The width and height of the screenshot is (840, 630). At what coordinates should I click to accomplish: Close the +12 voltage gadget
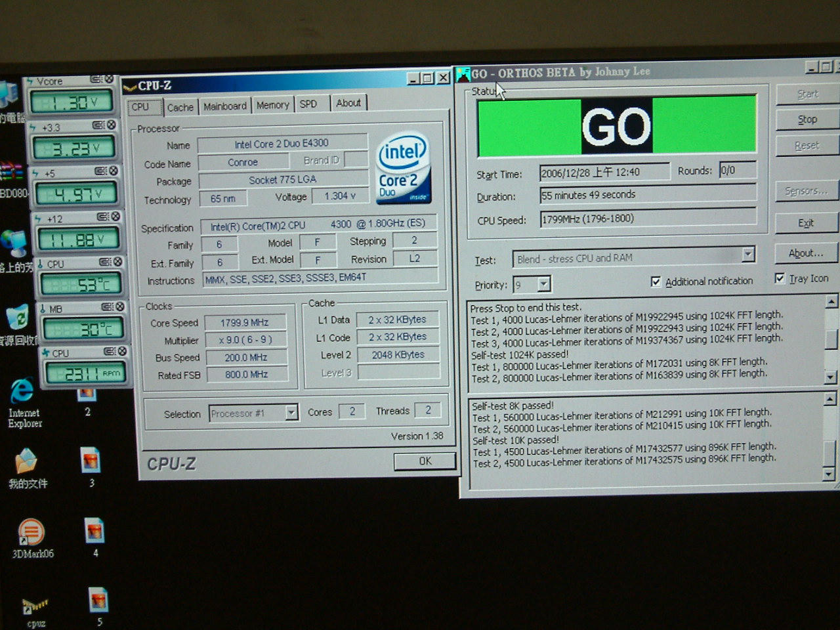[x=115, y=217]
